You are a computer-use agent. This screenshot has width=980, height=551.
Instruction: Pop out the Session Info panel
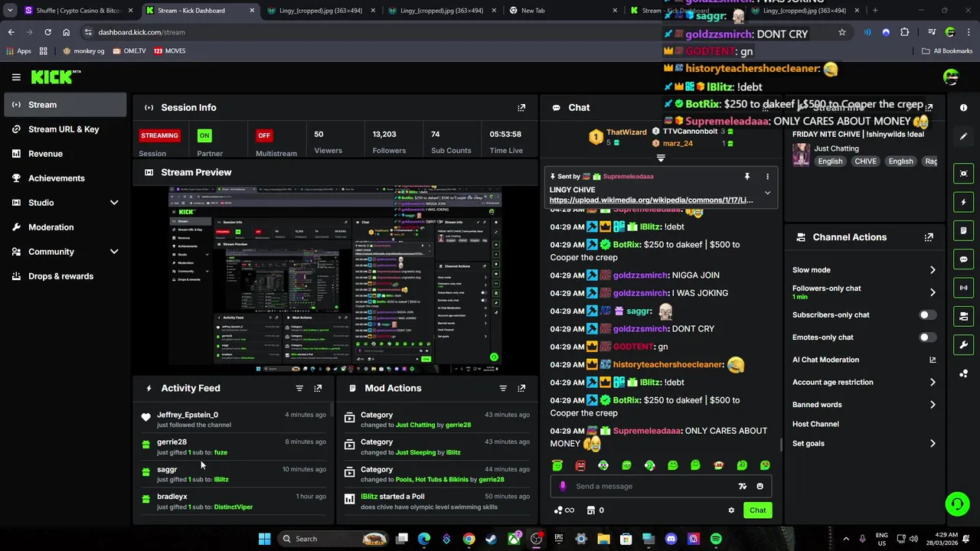[521, 108]
